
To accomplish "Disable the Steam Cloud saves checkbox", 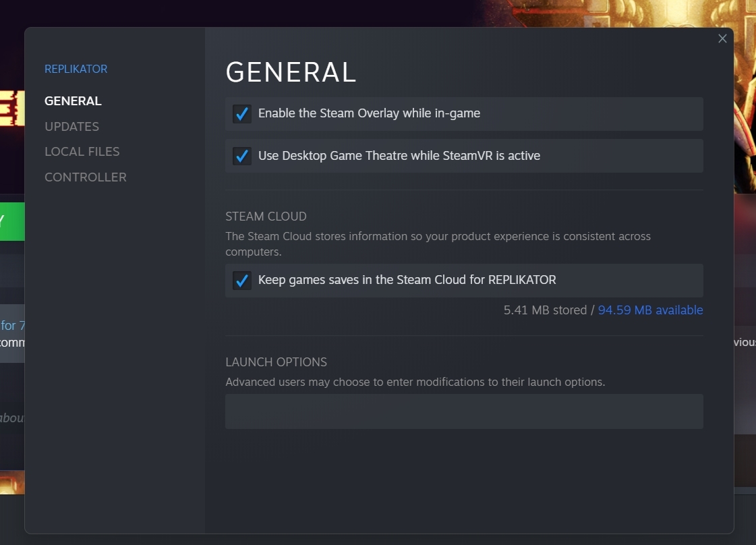I will (242, 280).
